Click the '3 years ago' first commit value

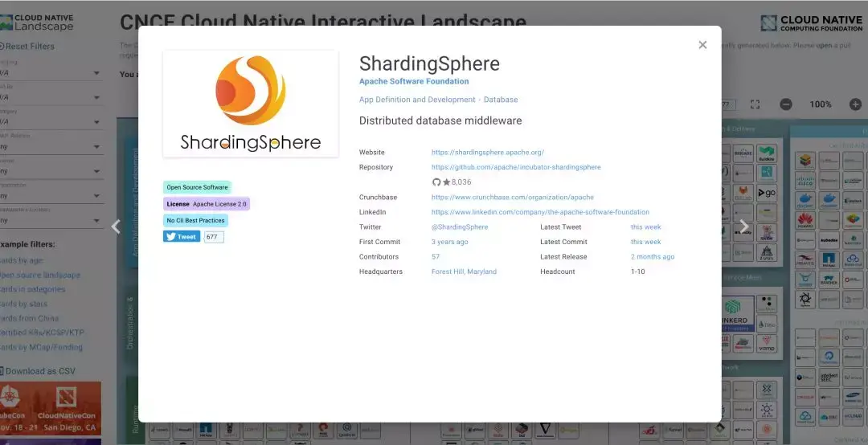pyautogui.click(x=449, y=242)
